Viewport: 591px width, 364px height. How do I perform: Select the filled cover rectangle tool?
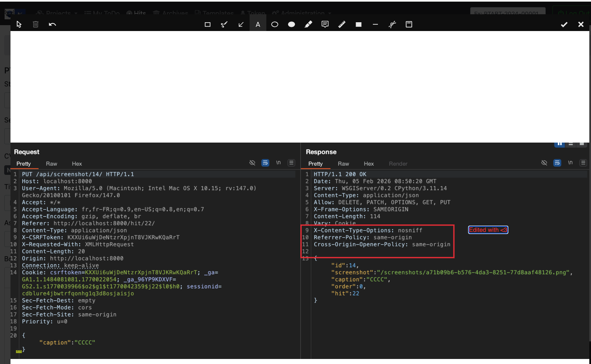tap(359, 24)
